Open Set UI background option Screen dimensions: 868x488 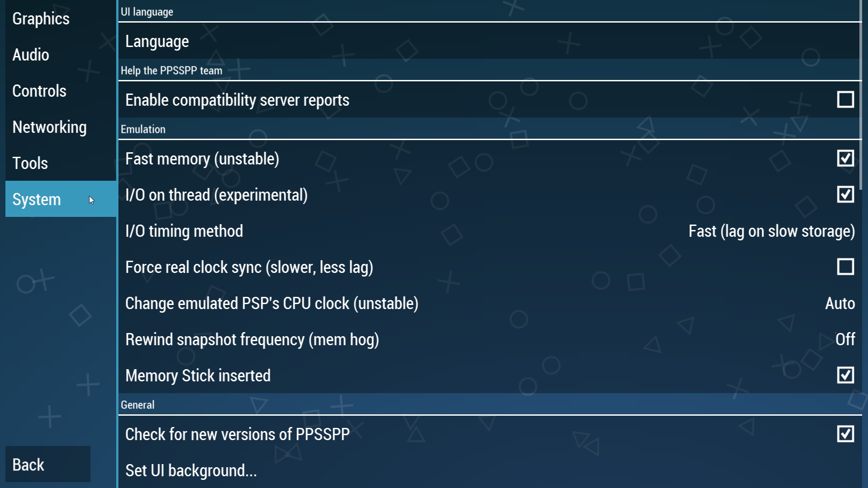coord(490,470)
